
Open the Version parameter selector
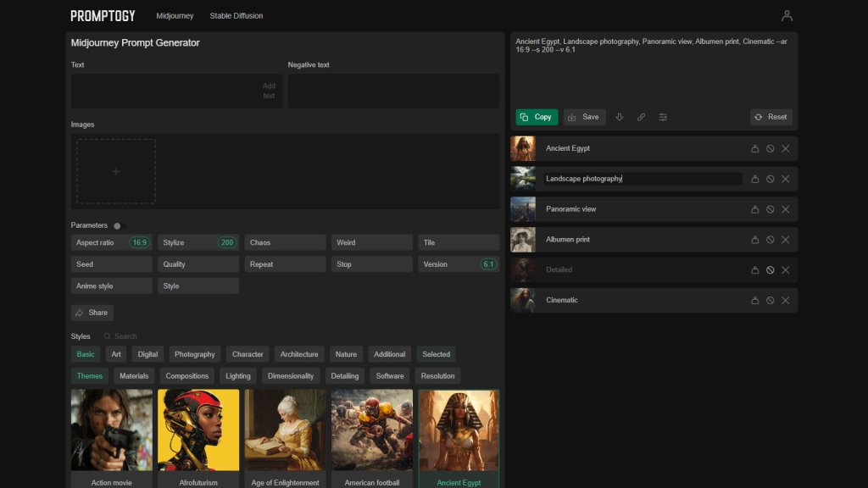pyautogui.click(x=458, y=264)
